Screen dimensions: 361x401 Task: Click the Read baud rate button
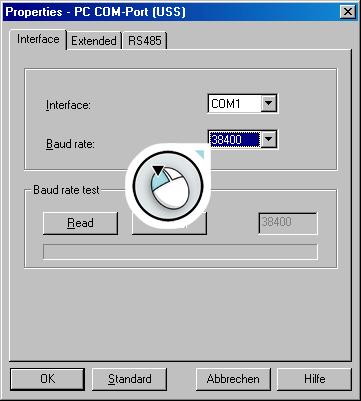(x=80, y=223)
